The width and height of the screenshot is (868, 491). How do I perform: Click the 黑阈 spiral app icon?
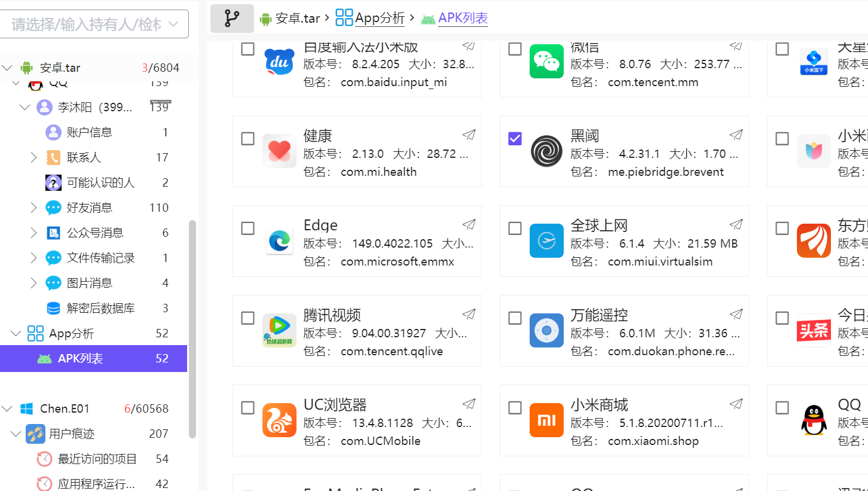tap(546, 151)
